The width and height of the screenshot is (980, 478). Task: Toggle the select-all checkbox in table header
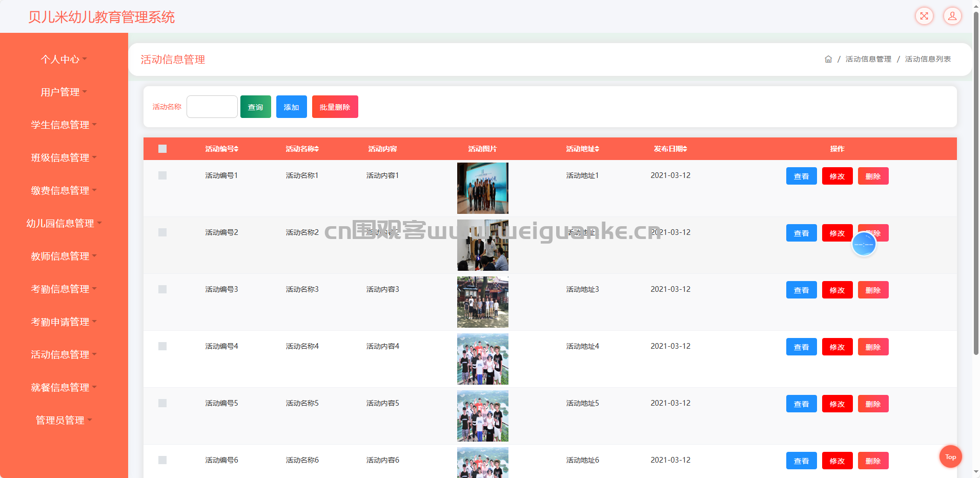click(x=162, y=149)
